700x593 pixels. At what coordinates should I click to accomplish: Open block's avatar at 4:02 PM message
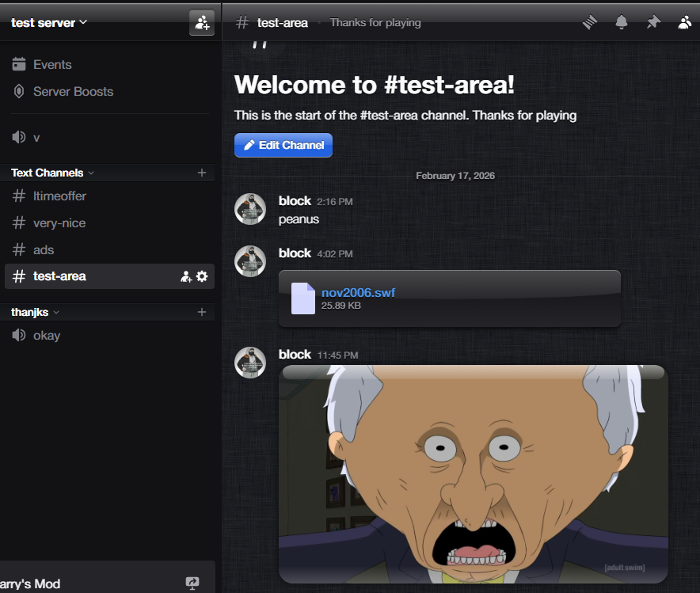(x=250, y=261)
